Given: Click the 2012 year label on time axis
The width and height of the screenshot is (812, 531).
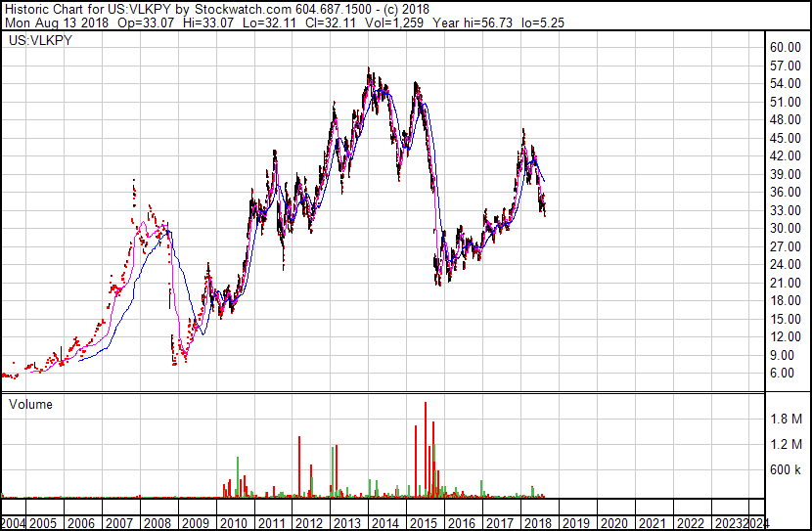Looking at the screenshot, I should 309,523.
